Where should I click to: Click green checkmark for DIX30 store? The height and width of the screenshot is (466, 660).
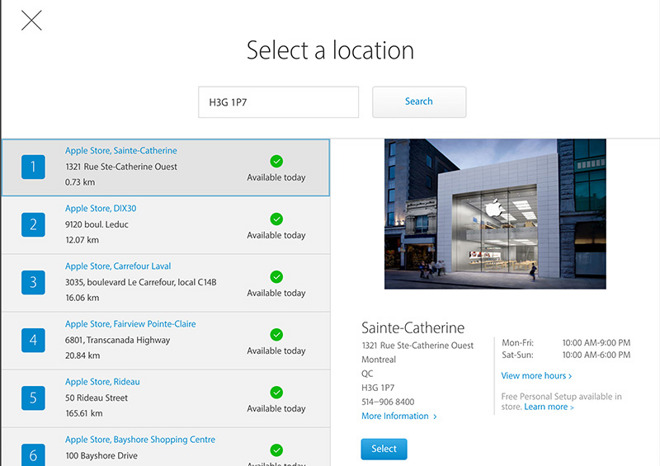(277, 219)
